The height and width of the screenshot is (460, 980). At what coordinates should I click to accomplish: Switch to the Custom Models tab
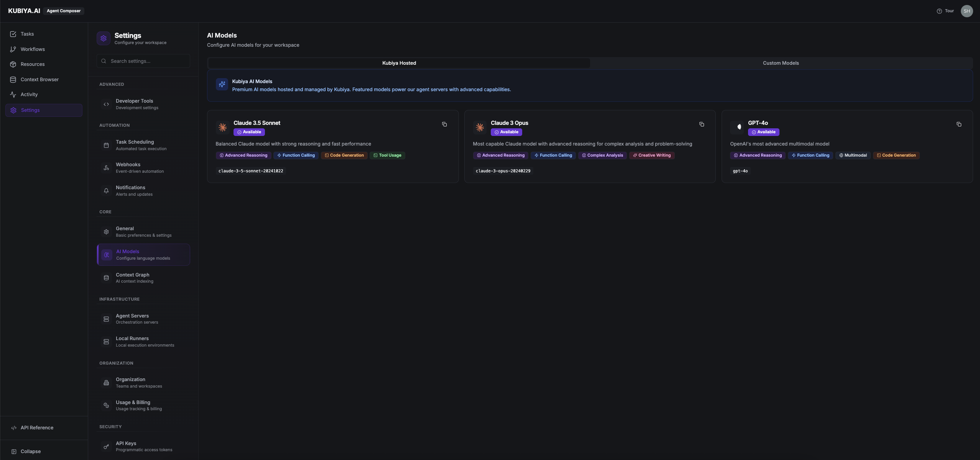781,63
